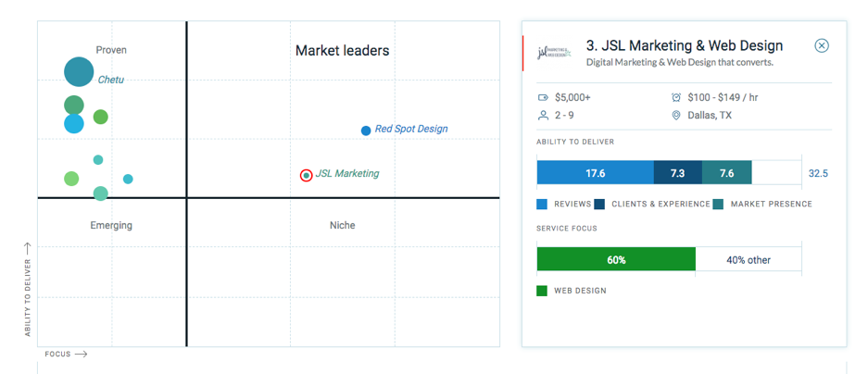Select the circled JSL Marketing dot
The image size is (868, 374).
[306, 175]
